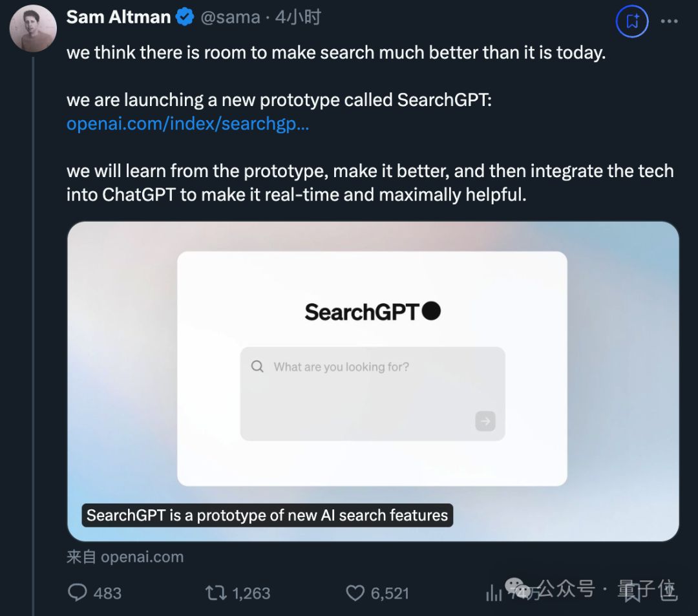Viewport: 698px width, 616px height.
Task: Click the retweet arrows icon
Action: click(216, 593)
